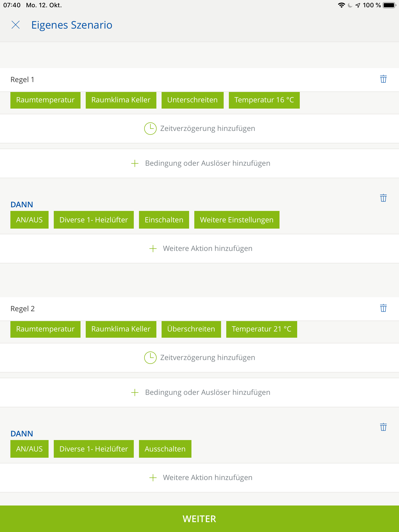Tap plus icon to add condition in Regel 1
The image size is (399, 532).
pyautogui.click(x=135, y=163)
